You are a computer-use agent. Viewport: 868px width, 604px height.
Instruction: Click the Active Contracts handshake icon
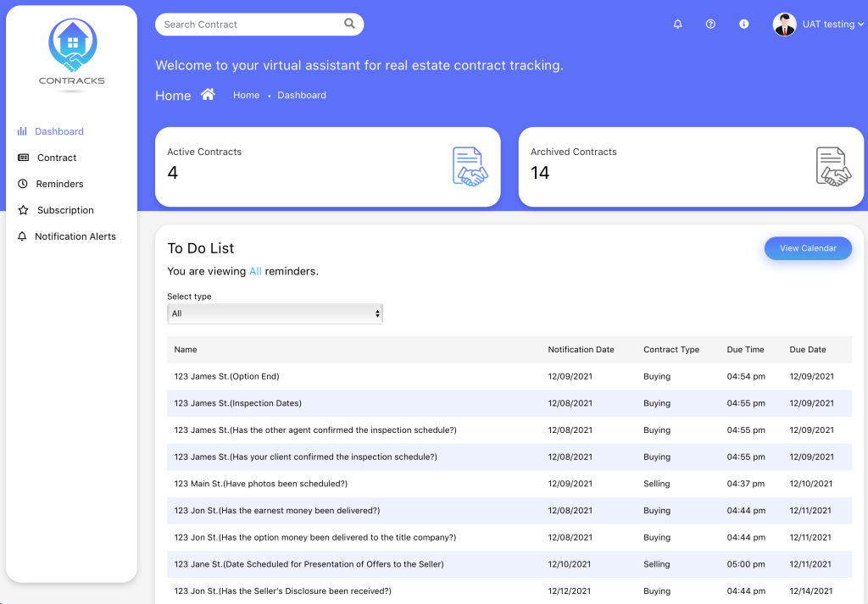tap(470, 166)
